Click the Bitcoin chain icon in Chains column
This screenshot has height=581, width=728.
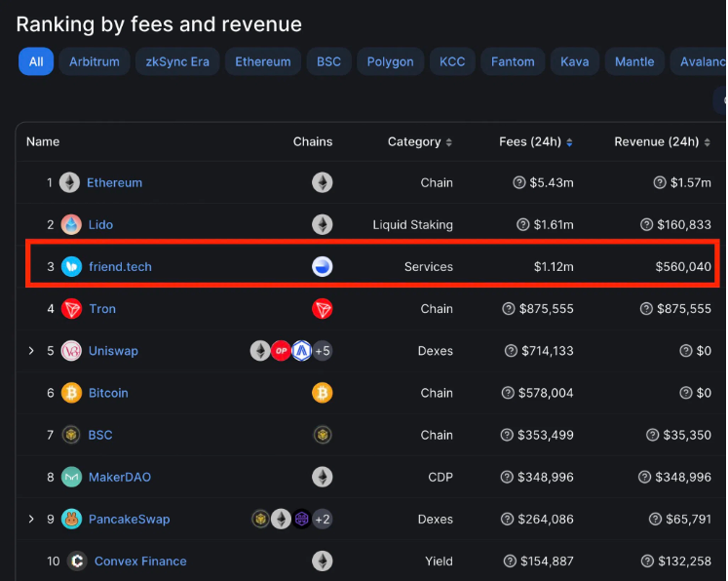tap(322, 393)
